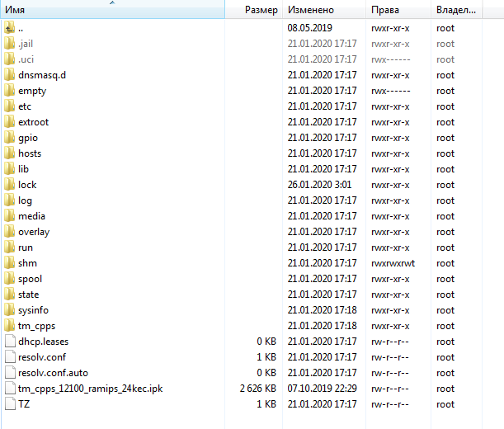Click the lock folder name
The height and width of the screenshot is (429, 504).
coord(27,185)
